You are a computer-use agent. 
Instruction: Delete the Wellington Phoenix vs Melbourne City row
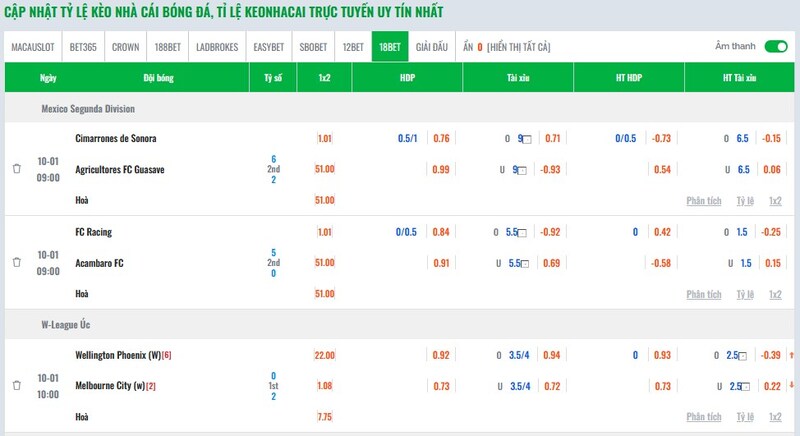tap(17, 384)
